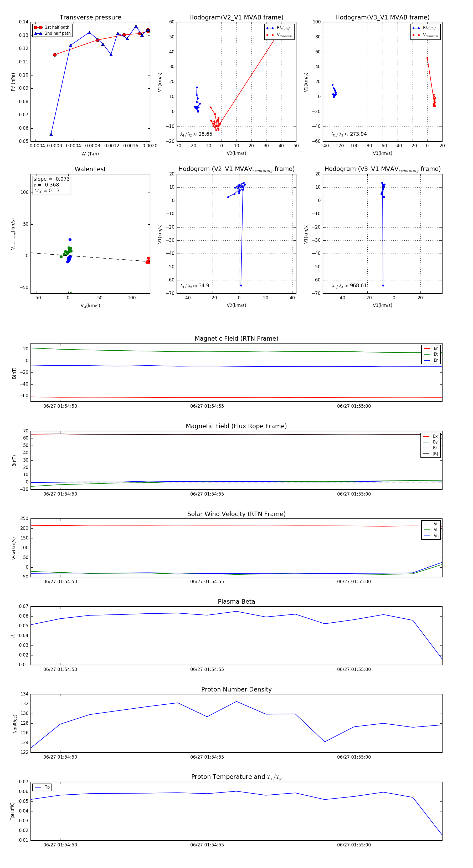473x868 pixels.
Task: Click the 'Transverse pressure' plot title
Action: pyautogui.click(x=90, y=17)
